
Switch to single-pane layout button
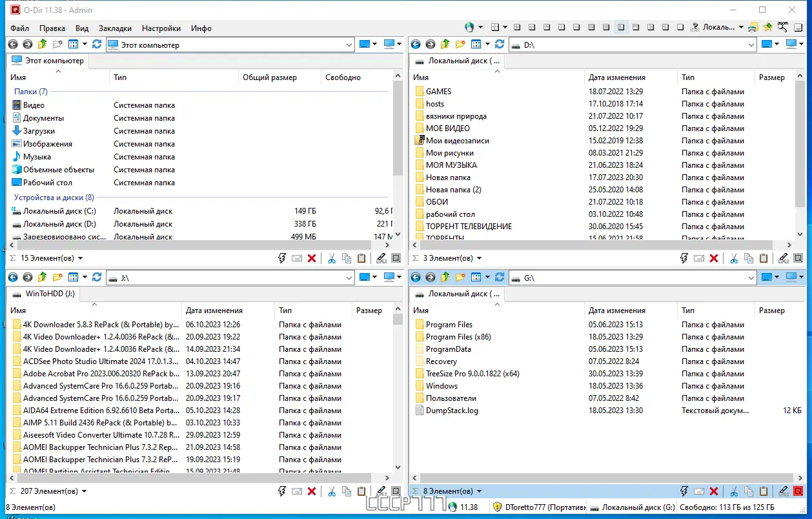click(x=680, y=27)
